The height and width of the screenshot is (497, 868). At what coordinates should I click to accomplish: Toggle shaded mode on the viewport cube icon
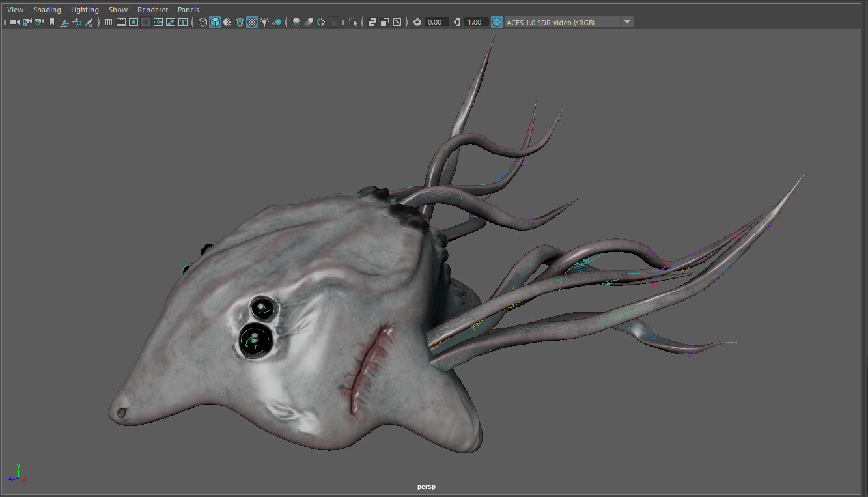pyautogui.click(x=215, y=21)
